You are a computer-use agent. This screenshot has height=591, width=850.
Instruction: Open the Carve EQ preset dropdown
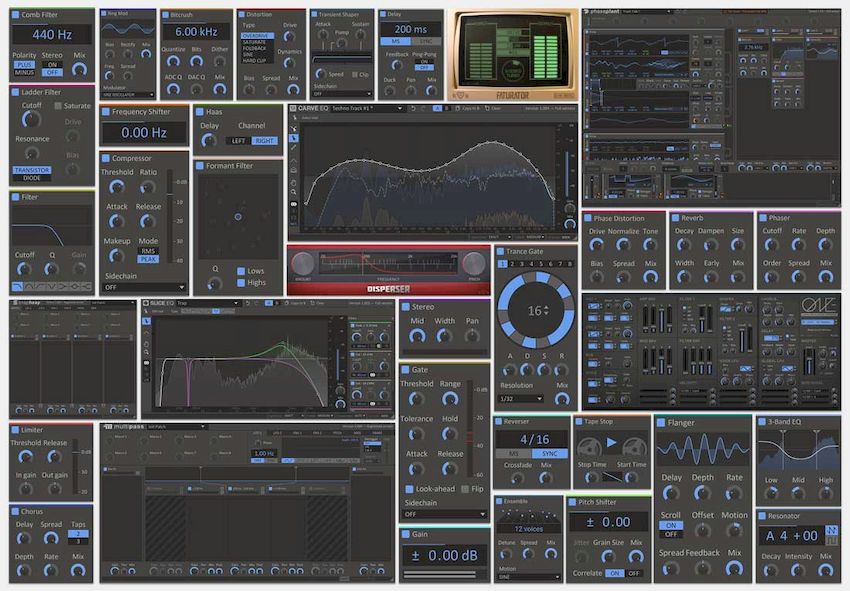(367, 108)
